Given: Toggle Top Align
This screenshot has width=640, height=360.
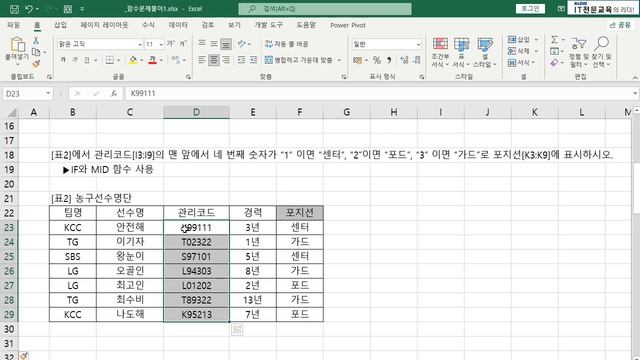Looking at the screenshot, I should pos(202,44).
